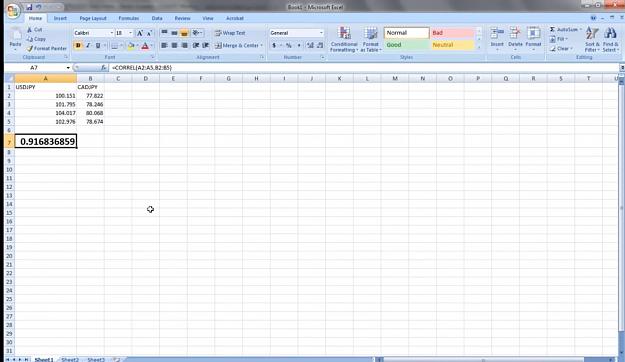Screen dimensions: 625x362
Task: Increase cell indent
Action: tap(206, 45)
